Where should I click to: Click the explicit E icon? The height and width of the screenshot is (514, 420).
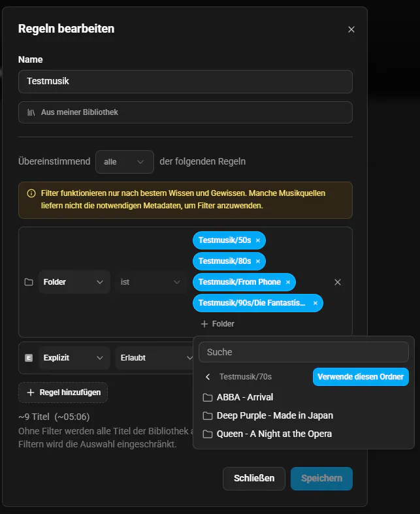pos(29,358)
